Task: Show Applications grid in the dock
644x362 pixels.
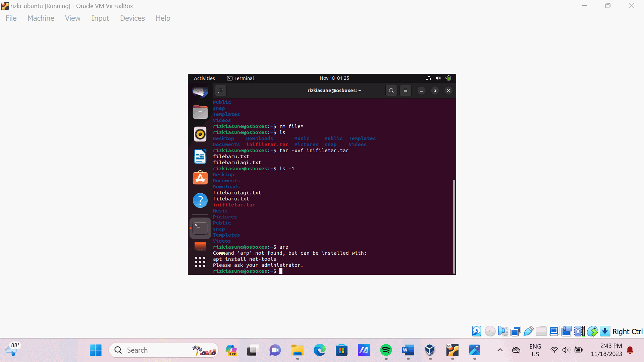Action: 200,262
